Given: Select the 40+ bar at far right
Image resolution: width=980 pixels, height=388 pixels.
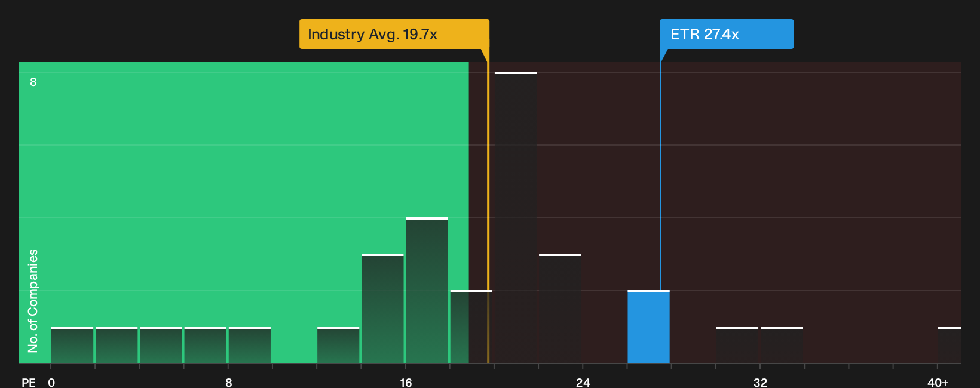Looking at the screenshot, I should coord(950,345).
